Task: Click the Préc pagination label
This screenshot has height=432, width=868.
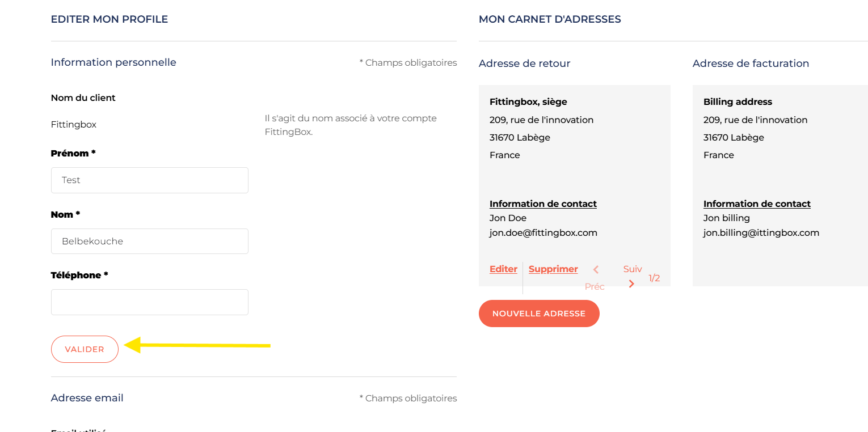Action: pos(595,287)
